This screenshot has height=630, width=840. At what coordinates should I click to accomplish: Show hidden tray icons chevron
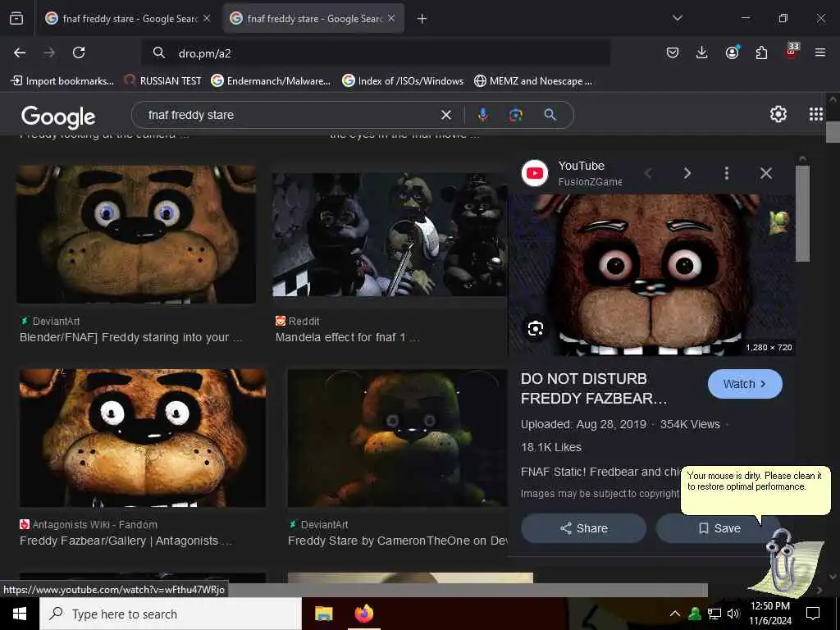pos(675,614)
